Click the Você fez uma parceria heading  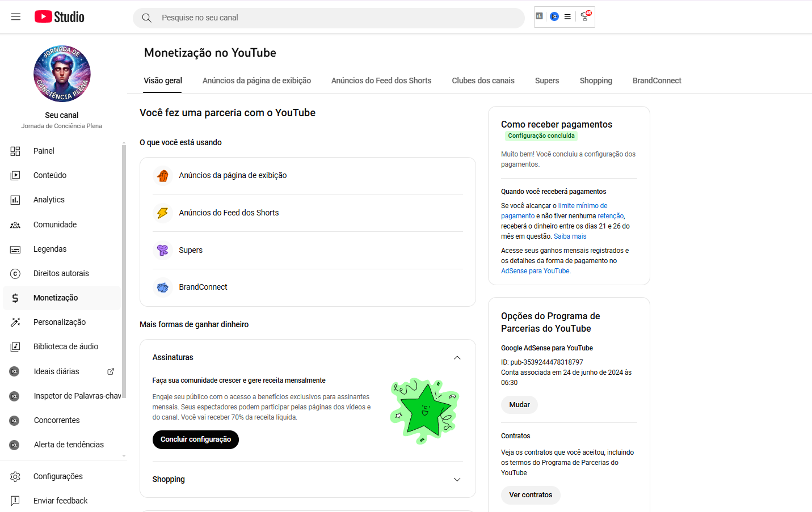(228, 113)
